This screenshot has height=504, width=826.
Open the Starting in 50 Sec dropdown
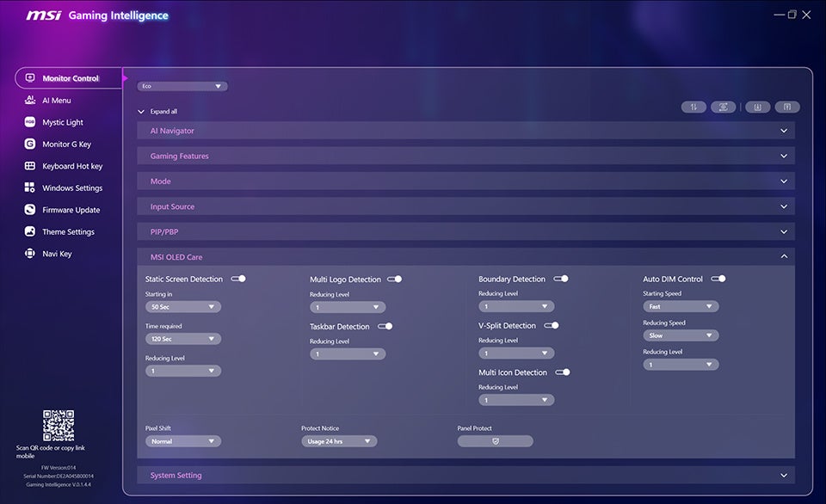[x=183, y=306]
